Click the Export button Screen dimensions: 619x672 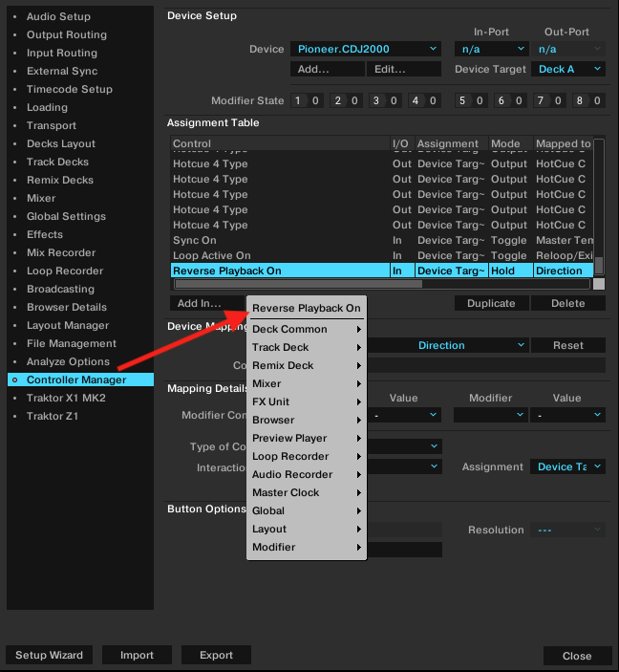click(216, 655)
